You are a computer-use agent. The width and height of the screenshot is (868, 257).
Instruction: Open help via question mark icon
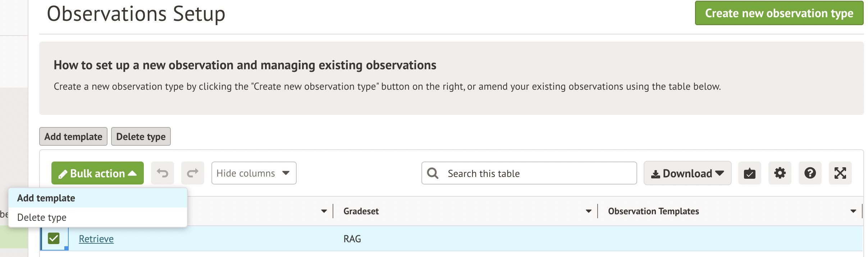pos(810,173)
